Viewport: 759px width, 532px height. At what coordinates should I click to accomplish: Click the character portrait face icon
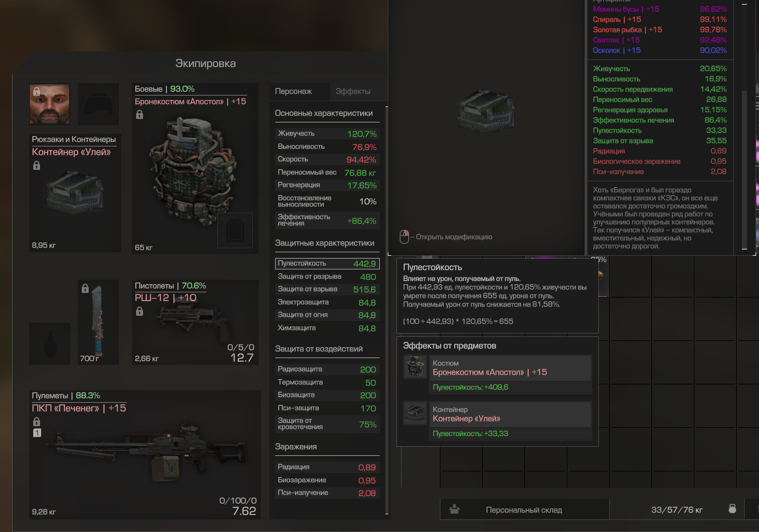coord(50,104)
